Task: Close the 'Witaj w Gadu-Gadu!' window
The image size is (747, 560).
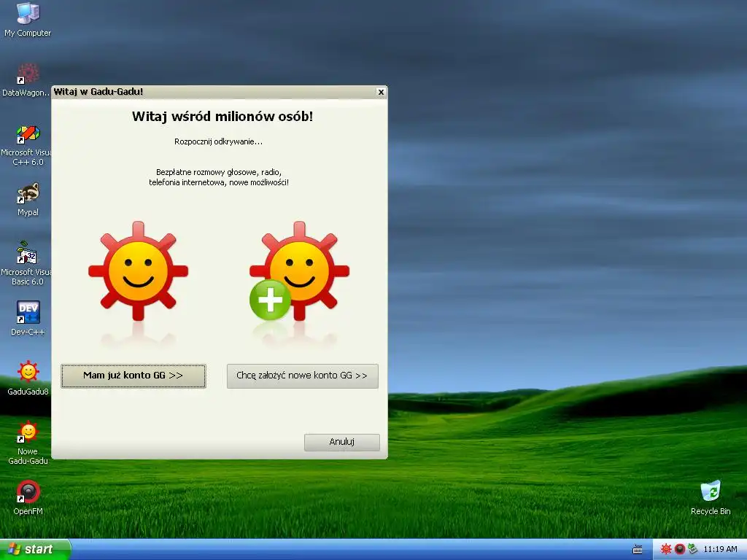Action: tap(381, 92)
